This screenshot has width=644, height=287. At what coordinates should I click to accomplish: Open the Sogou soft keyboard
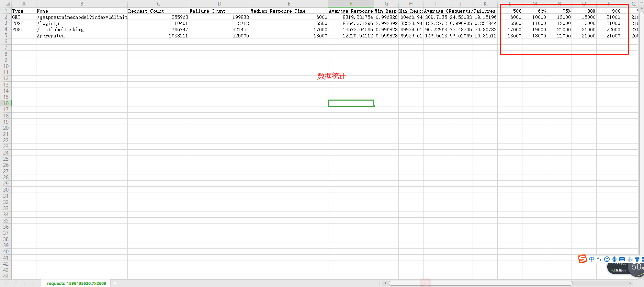pyautogui.click(x=622, y=259)
